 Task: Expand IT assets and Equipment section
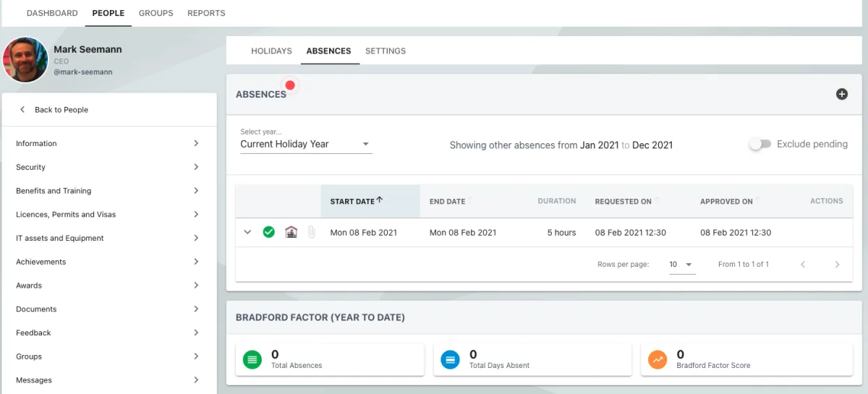[108, 238]
